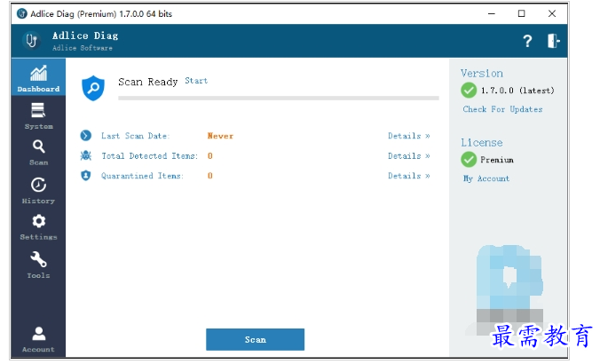Click the 'Total Detected Items:' label
The width and height of the screenshot is (600, 364).
click(x=150, y=155)
